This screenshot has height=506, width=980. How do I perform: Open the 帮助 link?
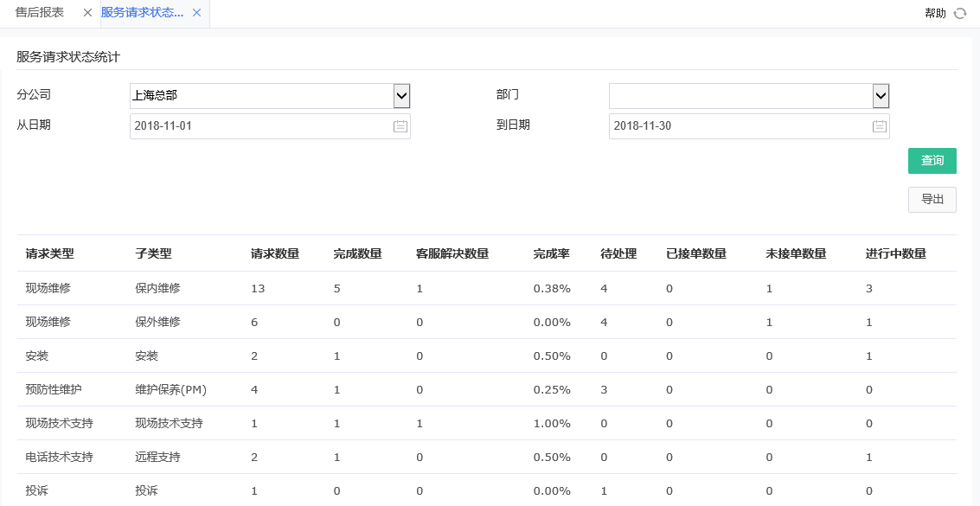(x=932, y=13)
